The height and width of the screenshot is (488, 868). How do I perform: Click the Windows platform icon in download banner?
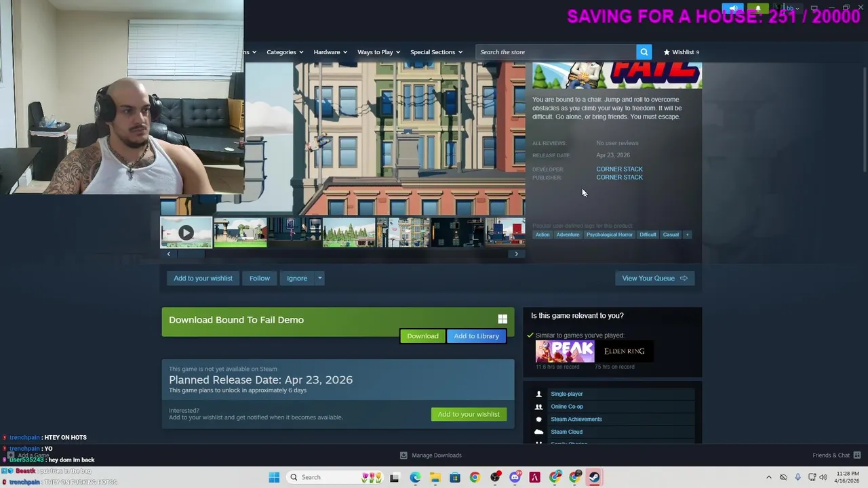502,319
